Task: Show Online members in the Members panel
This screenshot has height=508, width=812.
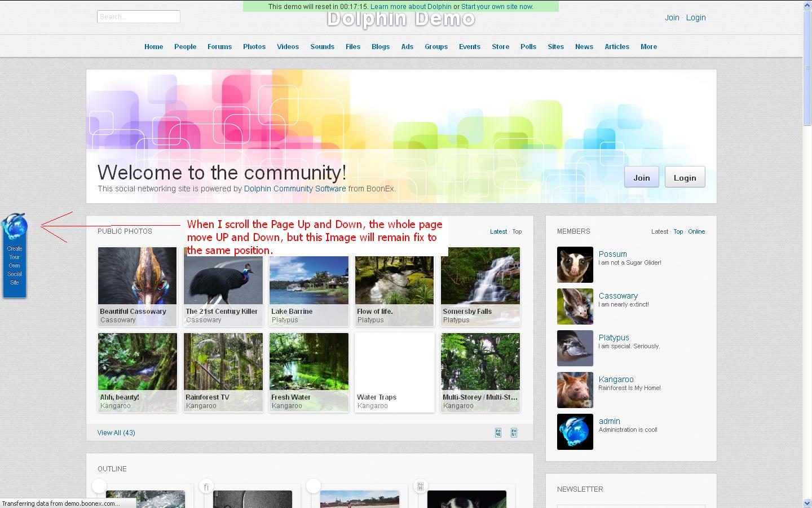Action: 696,231
